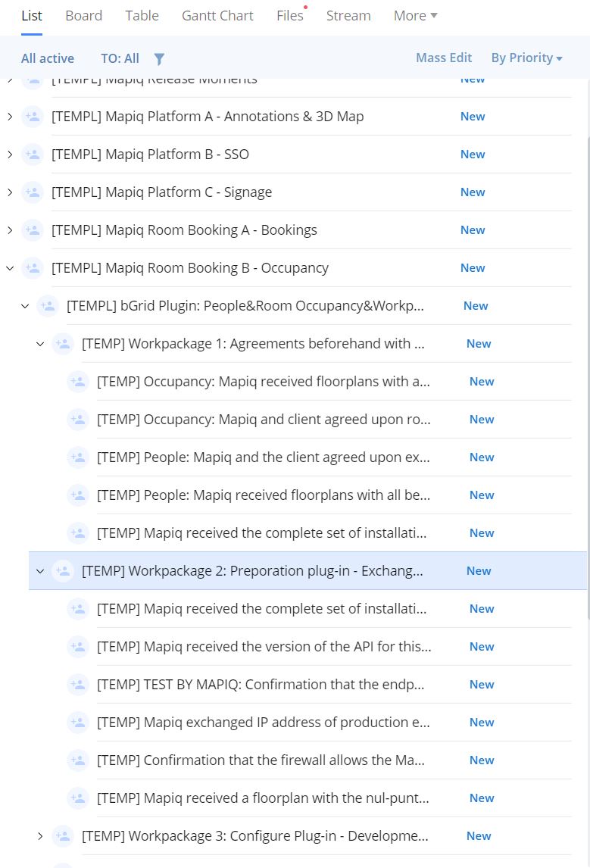
Task: Click the All active filter
Action: [x=48, y=58]
